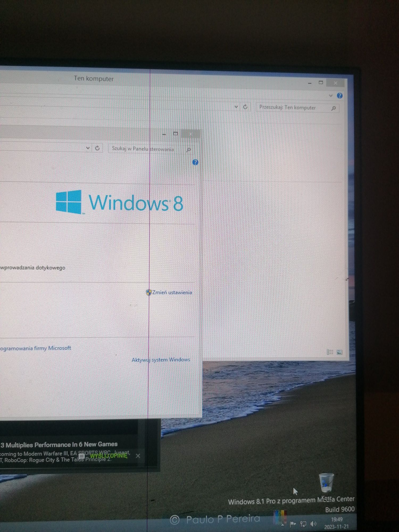This screenshot has width=399, height=532.
Task: Open help in the System control panel
Action: pos(195,162)
